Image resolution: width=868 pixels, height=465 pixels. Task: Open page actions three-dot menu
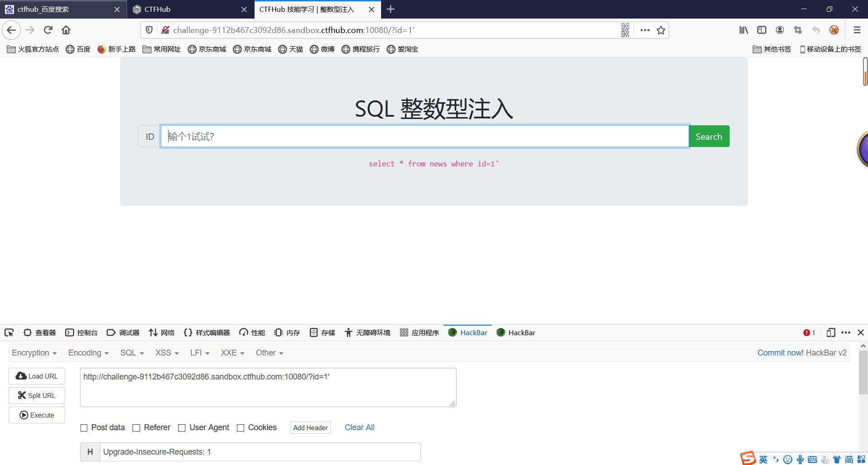click(645, 30)
